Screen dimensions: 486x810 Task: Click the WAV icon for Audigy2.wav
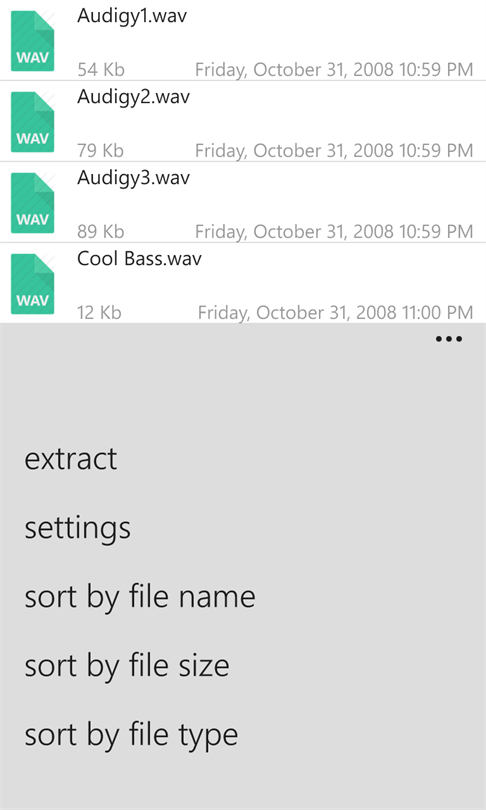(33, 122)
